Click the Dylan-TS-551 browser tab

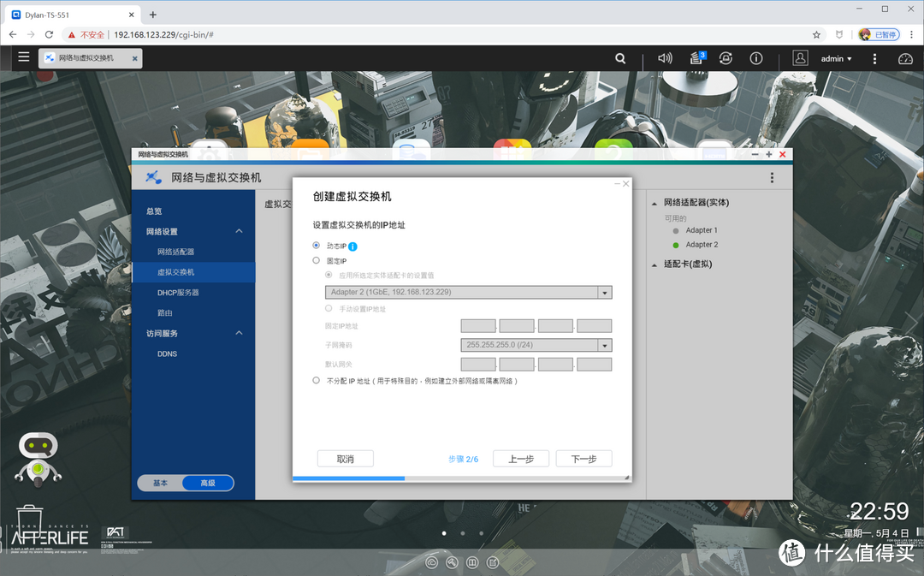tap(73, 15)
